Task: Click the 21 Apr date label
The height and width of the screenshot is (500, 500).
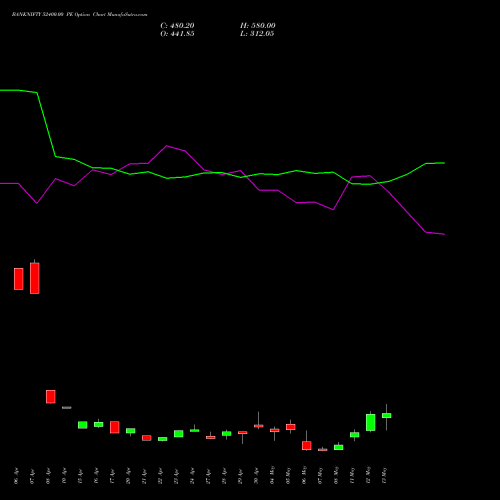Action: [x=145, y=476]
